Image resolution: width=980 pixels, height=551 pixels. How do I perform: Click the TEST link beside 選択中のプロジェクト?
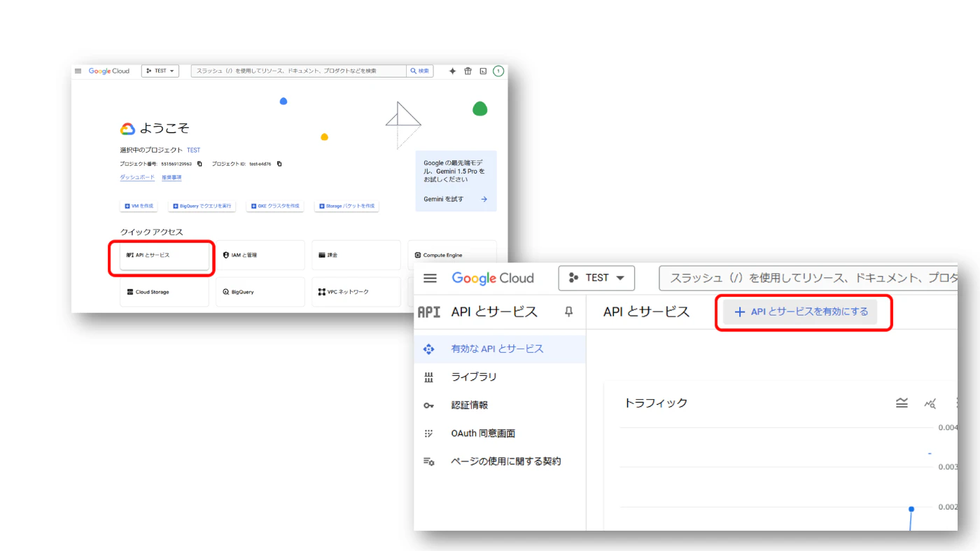click(193, 150)
